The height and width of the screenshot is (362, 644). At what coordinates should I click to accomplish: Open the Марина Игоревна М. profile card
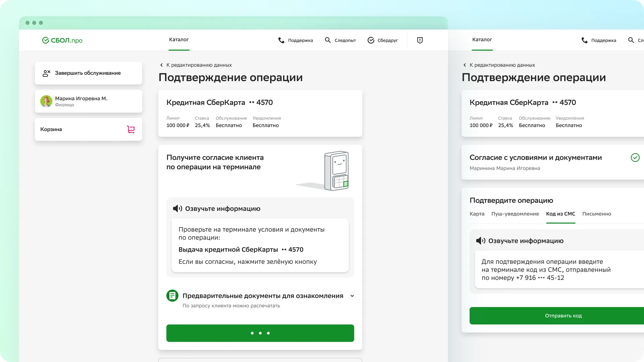[x=88, y=101]
